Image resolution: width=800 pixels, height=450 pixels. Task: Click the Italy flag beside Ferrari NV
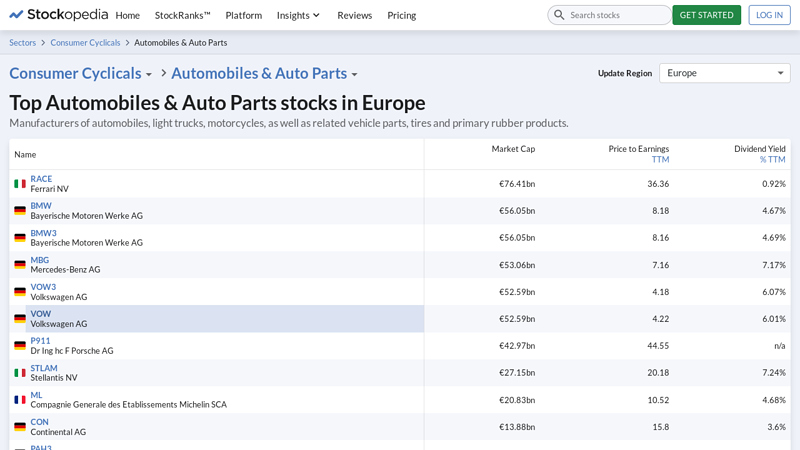pyautogui.click(x=20, y=184)
